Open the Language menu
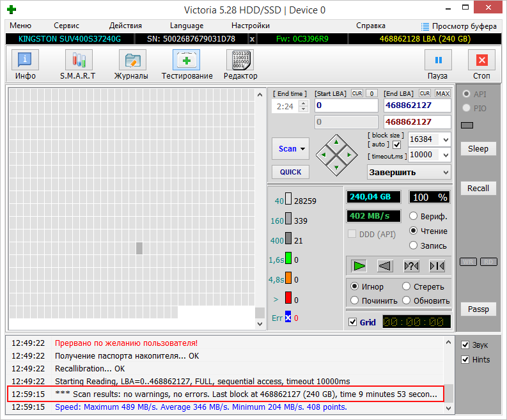507x420 pixels. click(187, 26)
